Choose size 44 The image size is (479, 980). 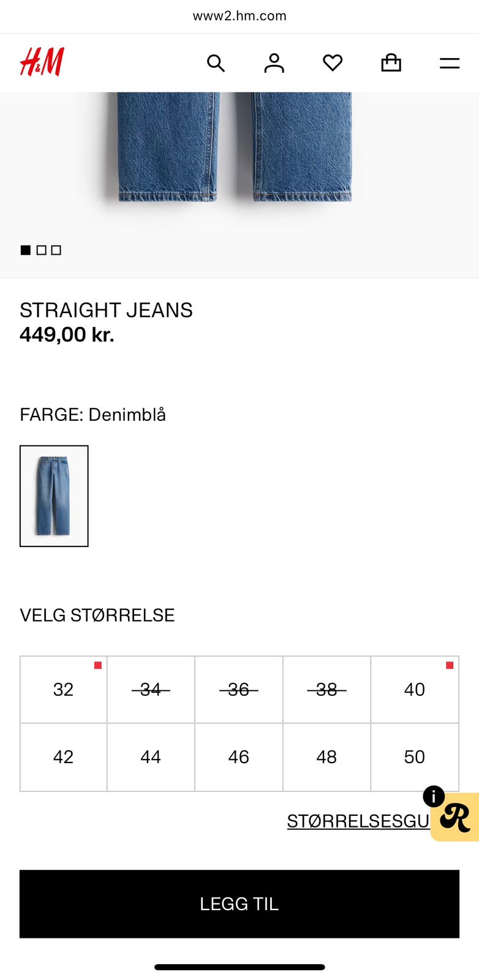[x=151, y=757]
